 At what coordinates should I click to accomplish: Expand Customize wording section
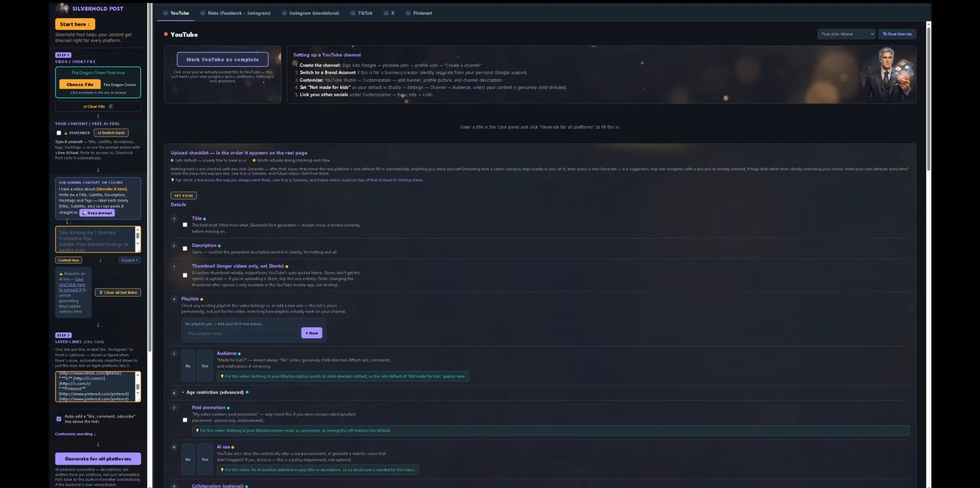tap(75, 434)
